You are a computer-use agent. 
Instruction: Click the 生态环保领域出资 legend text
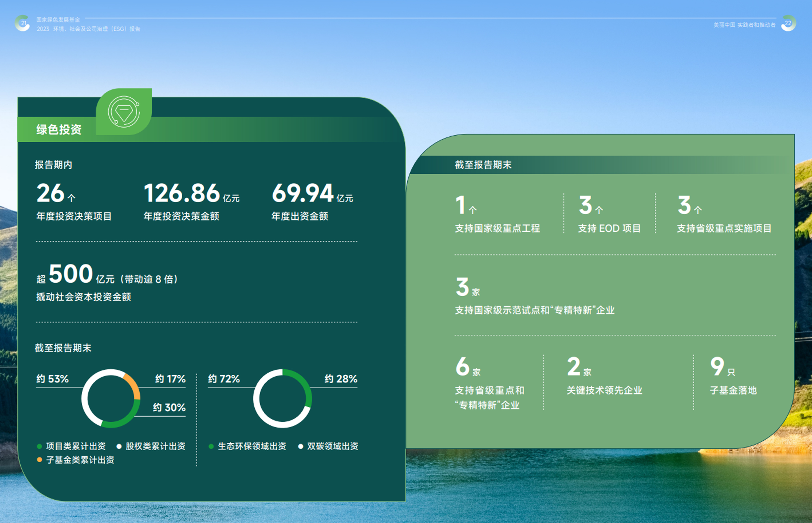(x=252, y=446)
